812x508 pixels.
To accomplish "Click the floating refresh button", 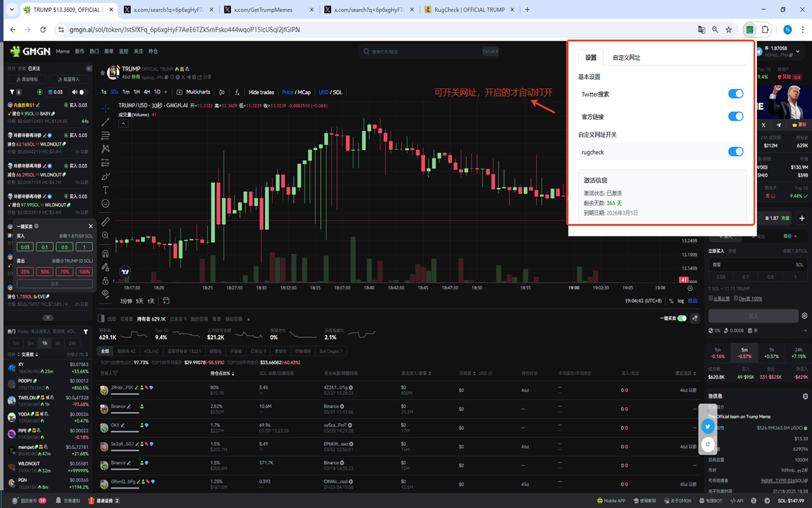I will coord(708,444).
